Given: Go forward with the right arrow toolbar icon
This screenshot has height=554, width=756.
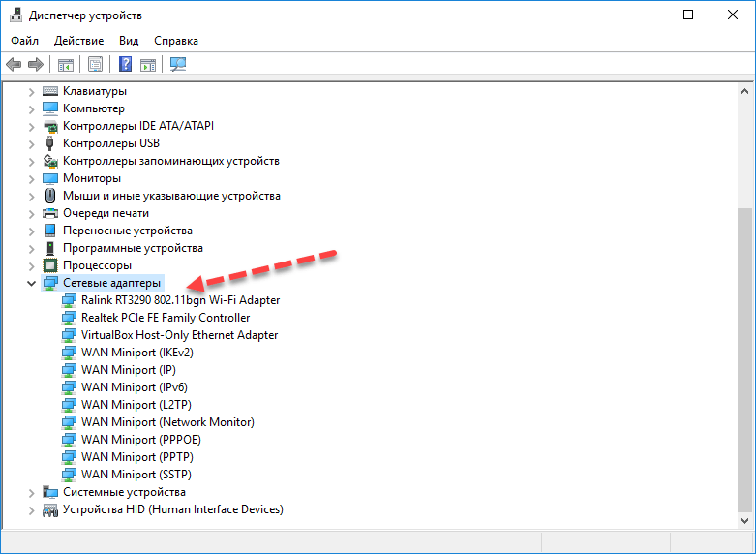Looking at the screenshot, I should point(36,64).
